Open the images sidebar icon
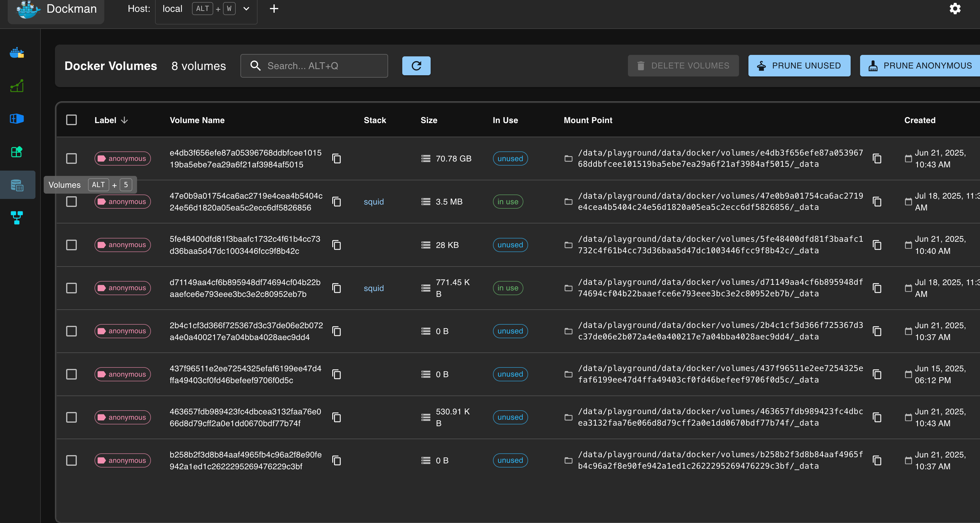980x523 pixels. 17,119
